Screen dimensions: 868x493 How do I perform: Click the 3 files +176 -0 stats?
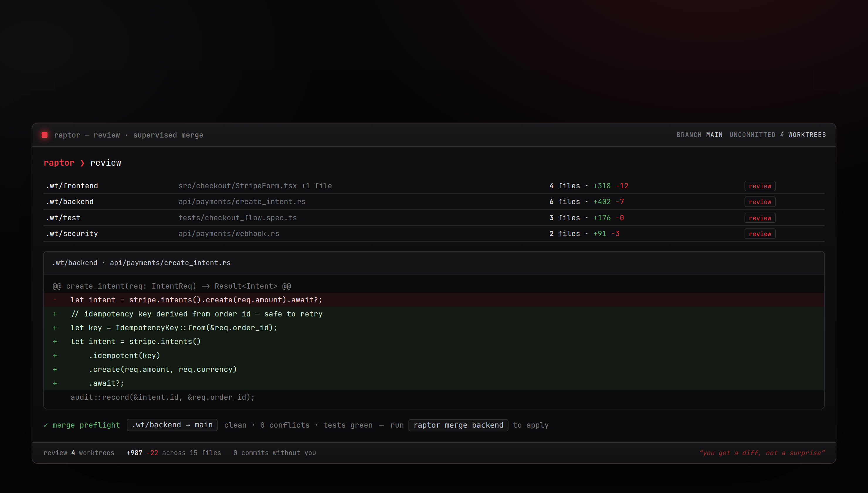point(587,218)
